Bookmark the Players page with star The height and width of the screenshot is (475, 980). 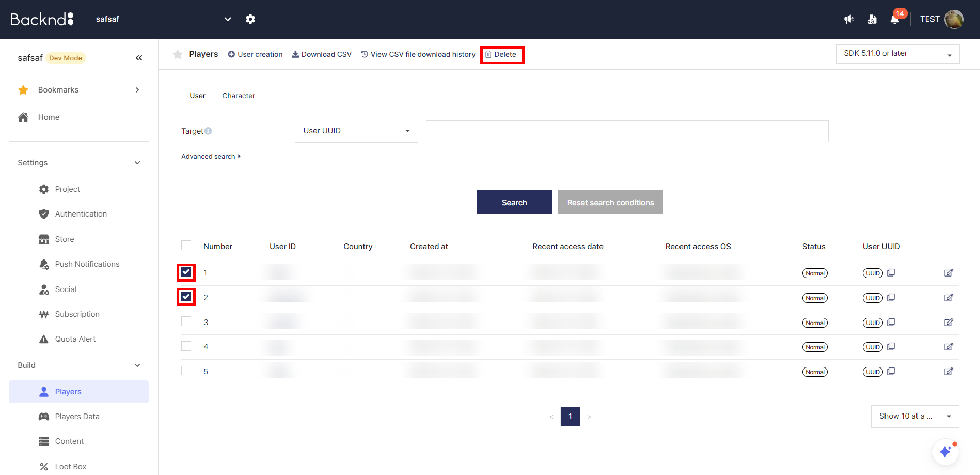click(x=178, y=55)
